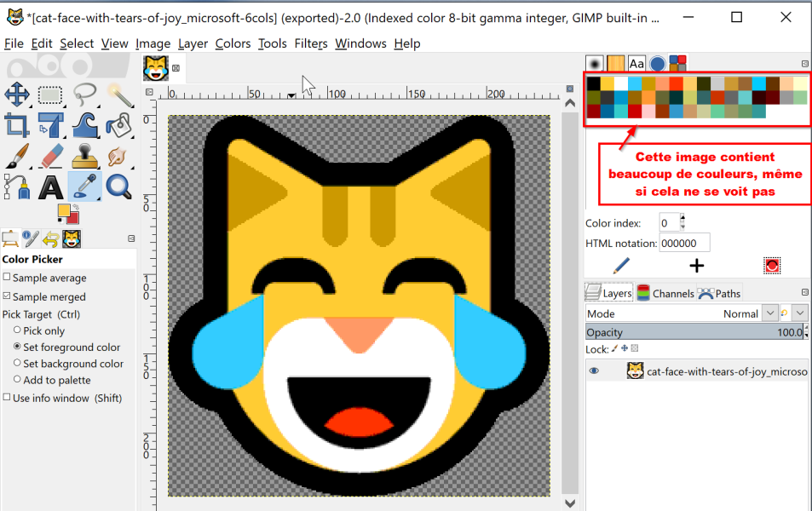Click the plus Add color button

coord(696,266)
